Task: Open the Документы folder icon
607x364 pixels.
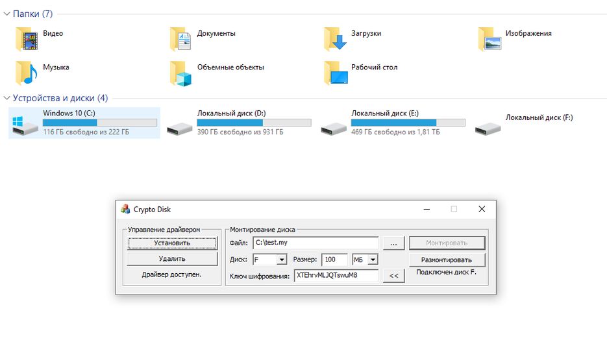Action: [180, 39]
